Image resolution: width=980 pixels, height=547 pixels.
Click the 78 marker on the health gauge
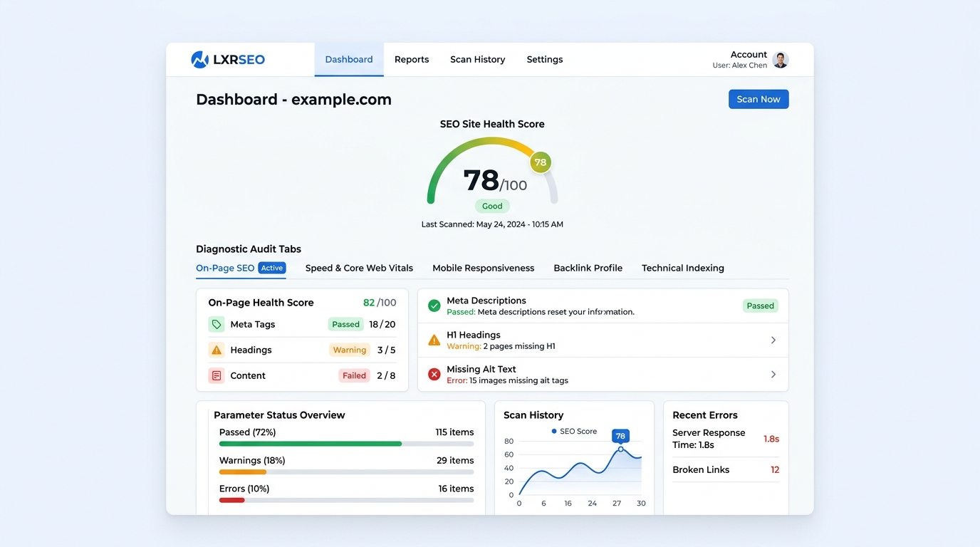tap(541, 162)
